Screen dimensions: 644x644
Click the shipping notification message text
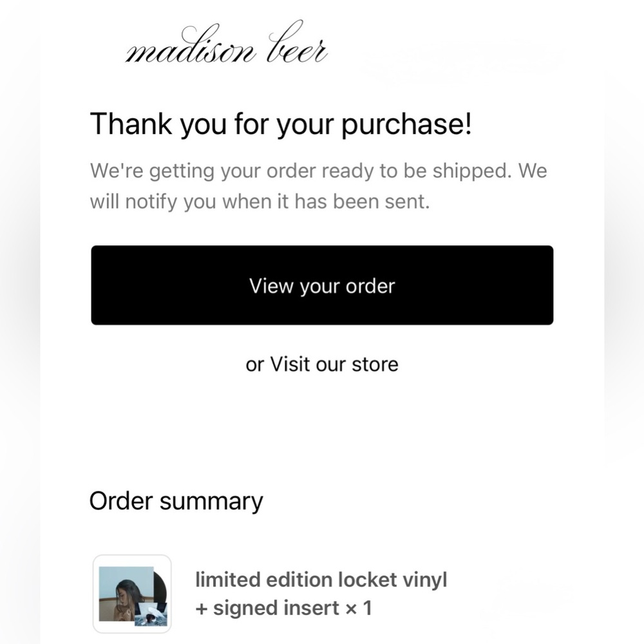[x=319, y=185]
